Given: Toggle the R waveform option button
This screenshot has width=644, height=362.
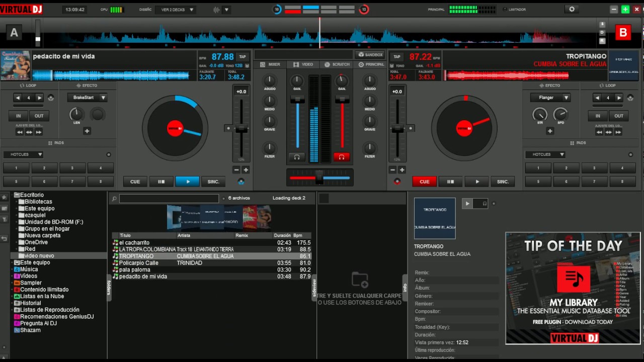Looking at the screenshot, I should click(602, 41).
